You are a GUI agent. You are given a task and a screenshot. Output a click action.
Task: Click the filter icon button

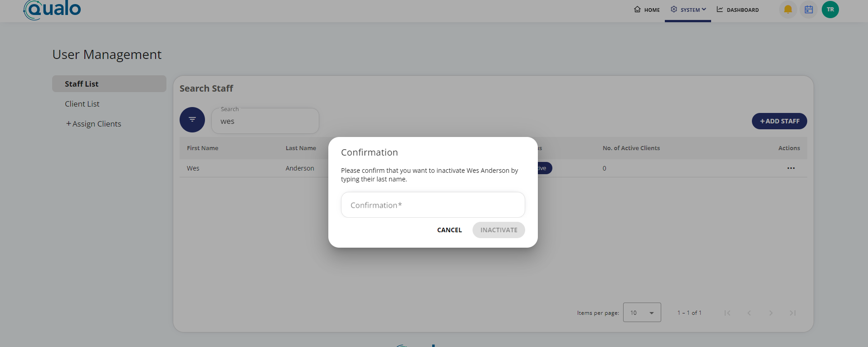coord(192,120)
